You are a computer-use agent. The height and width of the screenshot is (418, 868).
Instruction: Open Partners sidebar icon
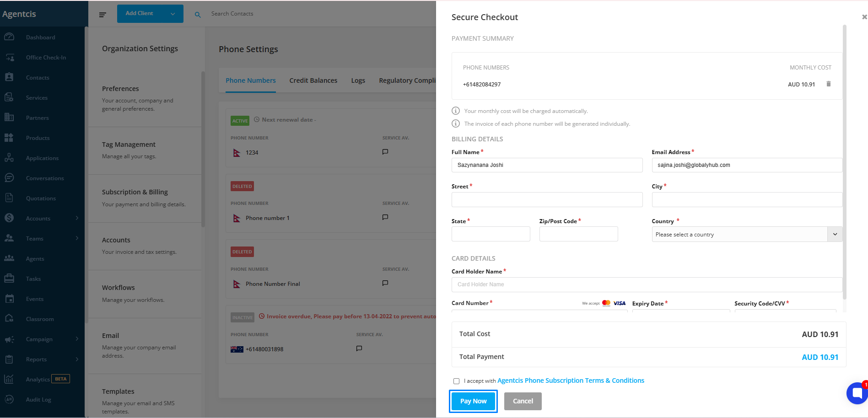coord(9,118)
